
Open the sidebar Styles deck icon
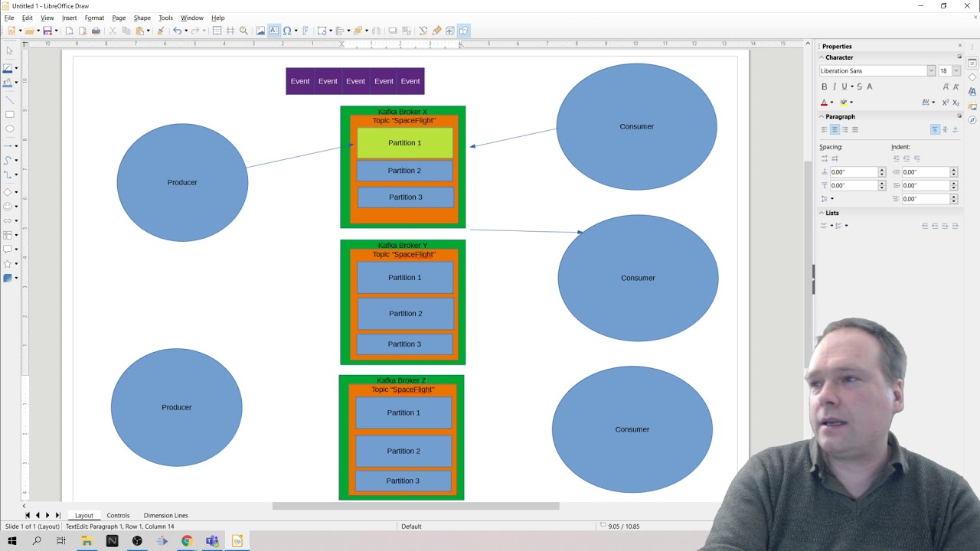point(972,91)
